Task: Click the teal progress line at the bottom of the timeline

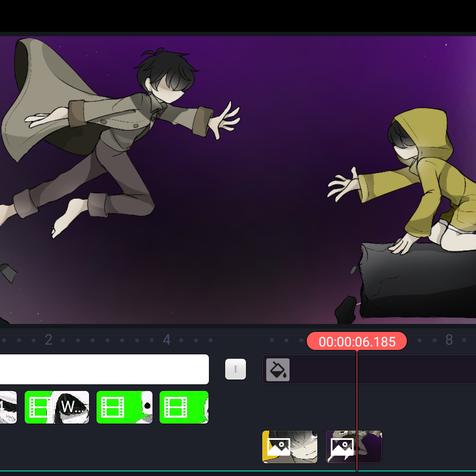Action: tap(238, 471)
